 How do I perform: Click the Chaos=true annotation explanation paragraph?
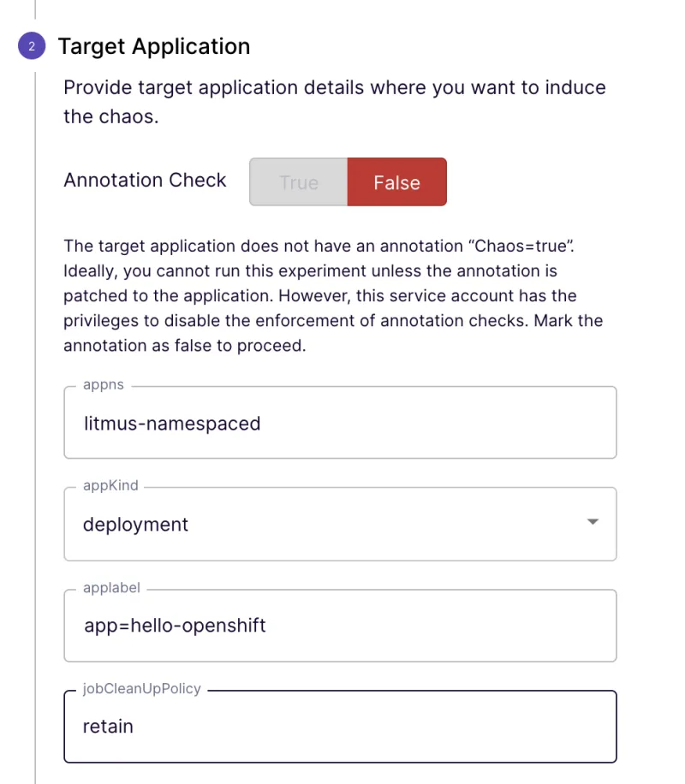pyautogui.click(x=334, y=296)
